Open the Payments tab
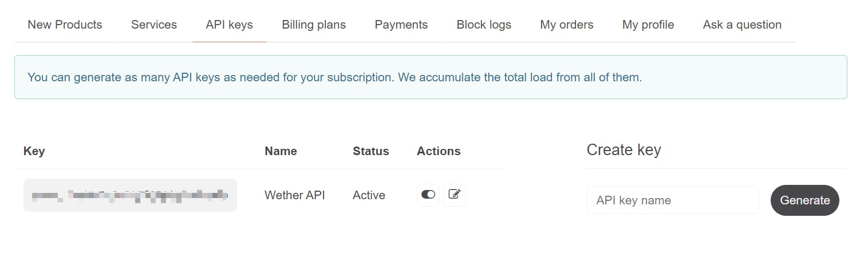 pyautogui.click(x=401, y=25)
